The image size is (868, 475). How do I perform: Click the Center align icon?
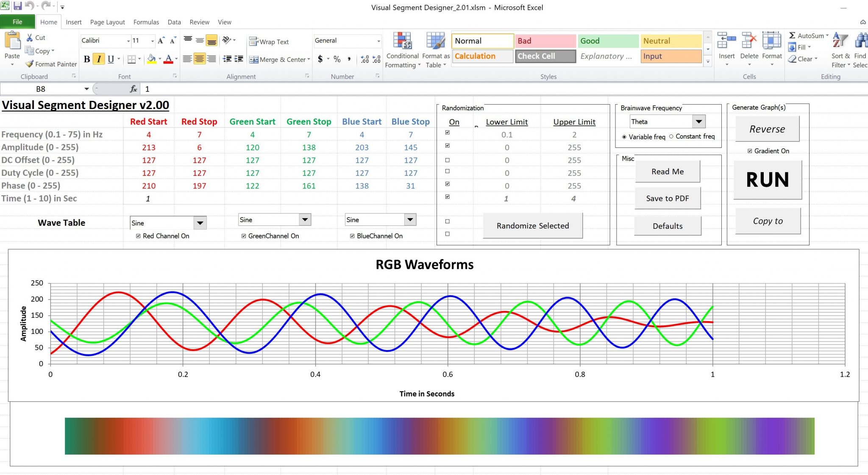click(199, 59)
